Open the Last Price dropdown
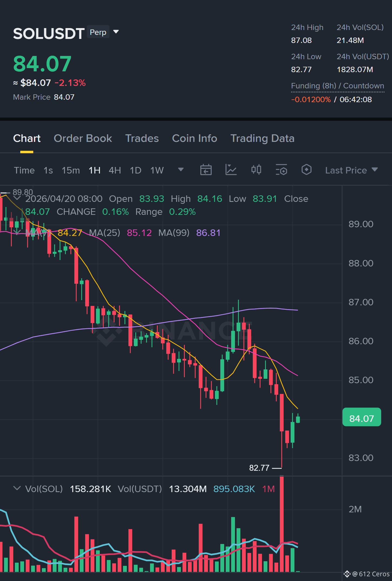The image size is (392, 581). (x=351, y=170)
